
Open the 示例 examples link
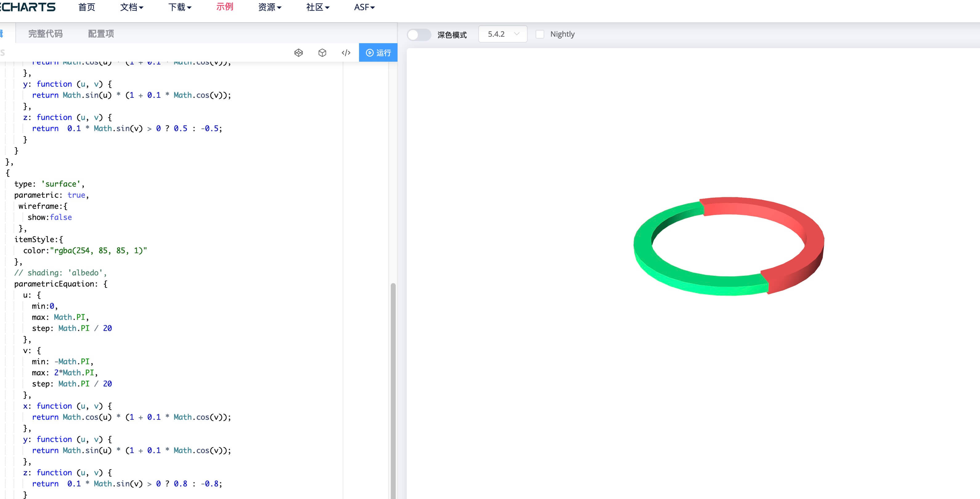pos(224,7)
